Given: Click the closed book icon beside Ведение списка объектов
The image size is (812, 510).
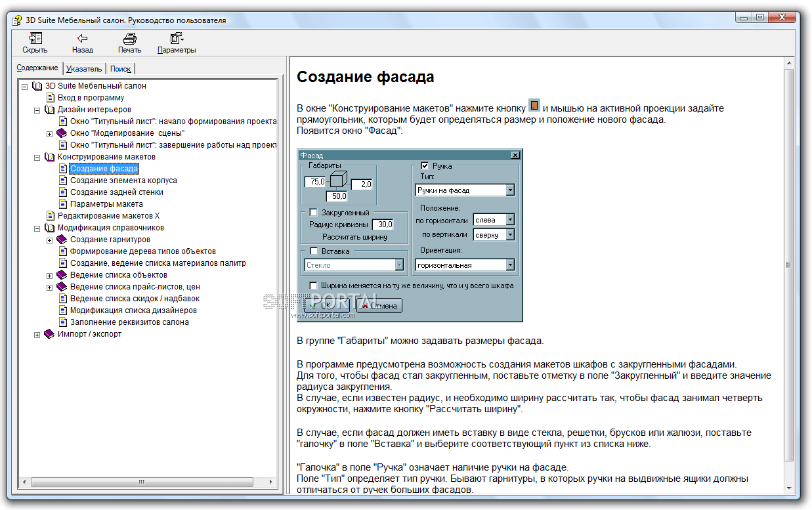Looking at the screenshot, I should coord(62,275).
